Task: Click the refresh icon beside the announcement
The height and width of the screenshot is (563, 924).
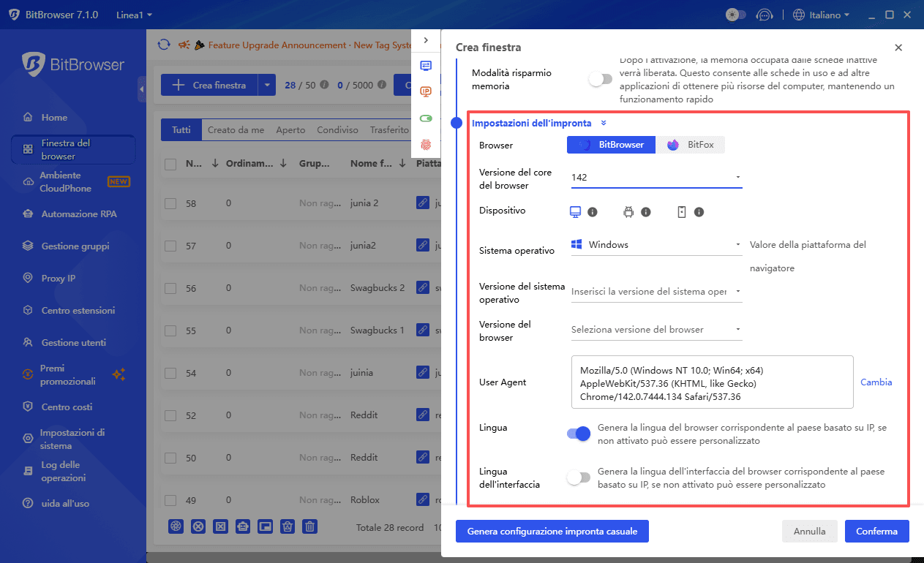Action: coord(164,45)
